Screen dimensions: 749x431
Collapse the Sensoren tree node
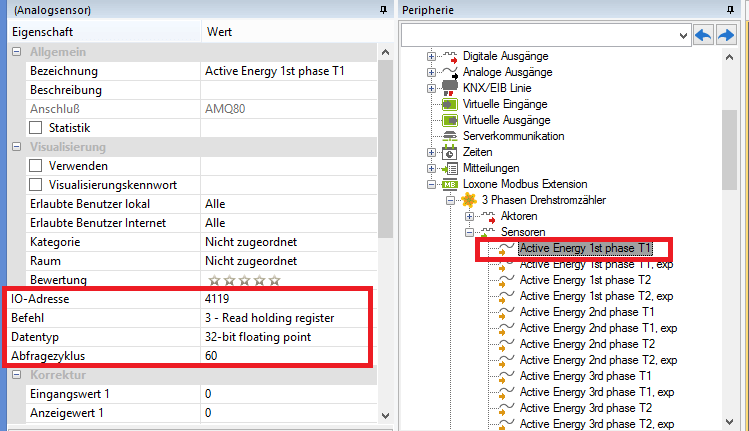tap(470, 232)
